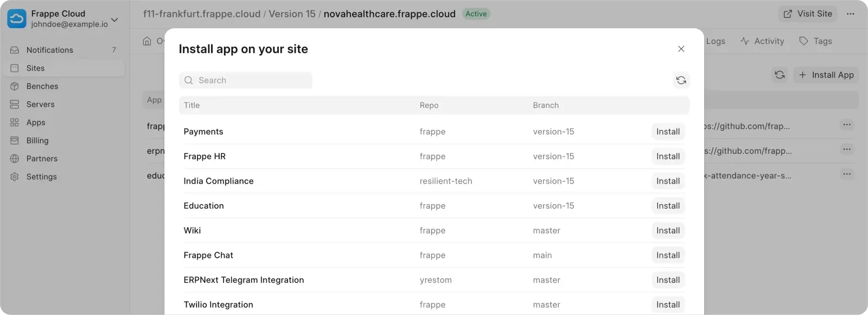
Task: Install the Frappe Chat app
Action: (668, 255)
